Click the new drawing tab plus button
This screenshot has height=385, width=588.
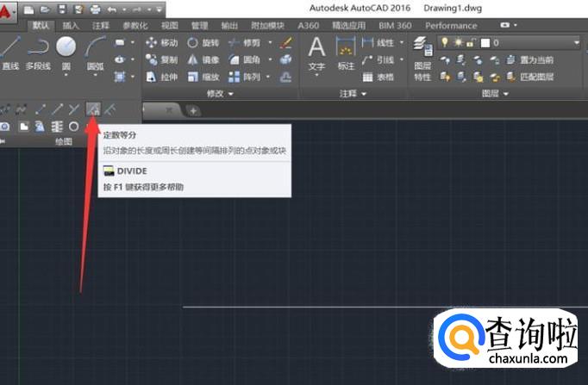193,111
